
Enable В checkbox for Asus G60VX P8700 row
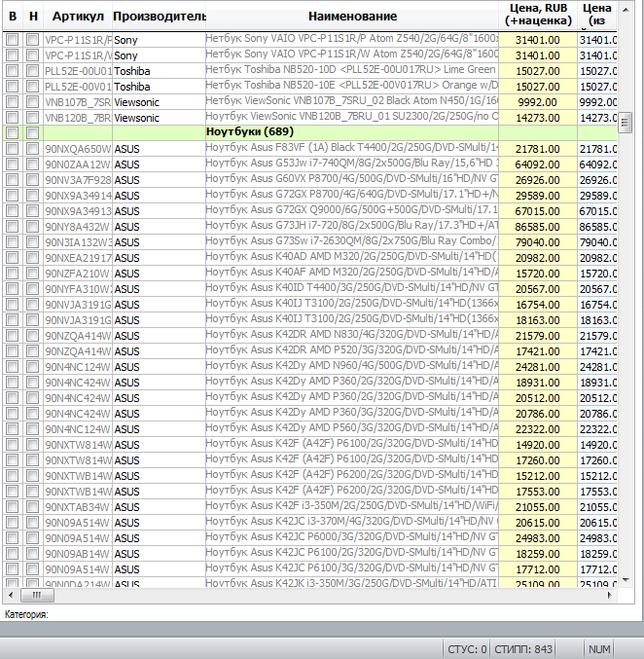pyautogui.click(x=13, y=179)
